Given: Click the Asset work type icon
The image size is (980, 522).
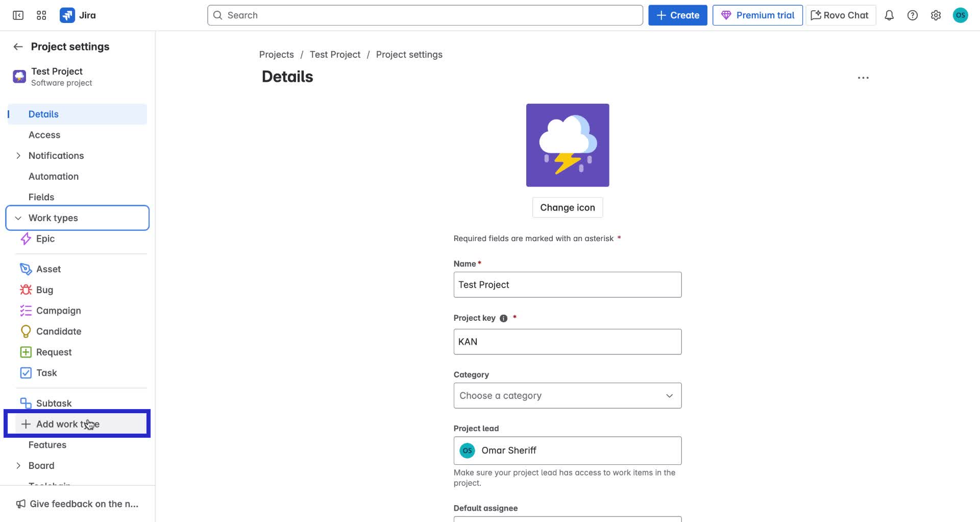Looking at the screenshot, I should pos(26,269).
